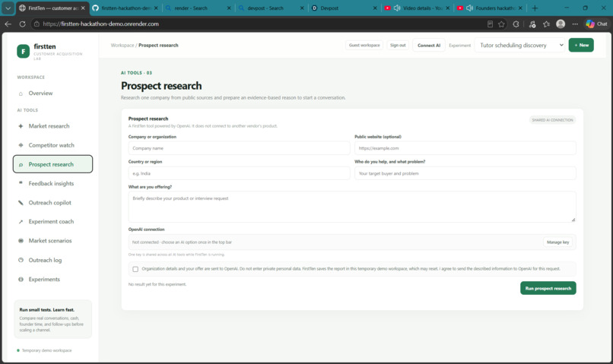Image resolution: width=613 pixels, height=364 pixels.
Task: Open the browser profile avatar
Action: (561, 24)
